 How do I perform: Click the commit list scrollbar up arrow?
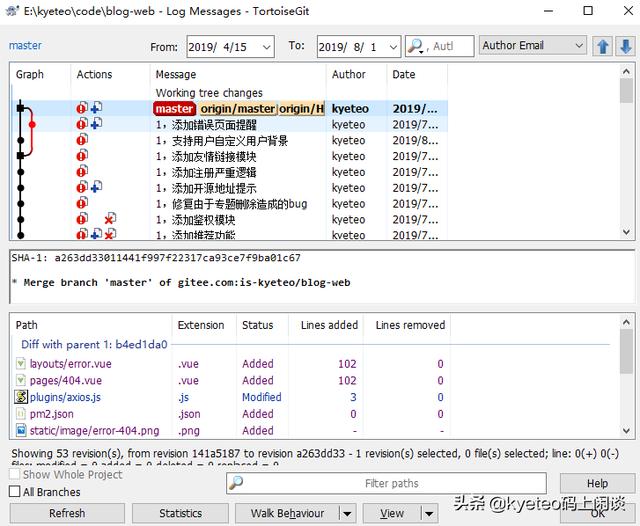click(x=626, y=71)
